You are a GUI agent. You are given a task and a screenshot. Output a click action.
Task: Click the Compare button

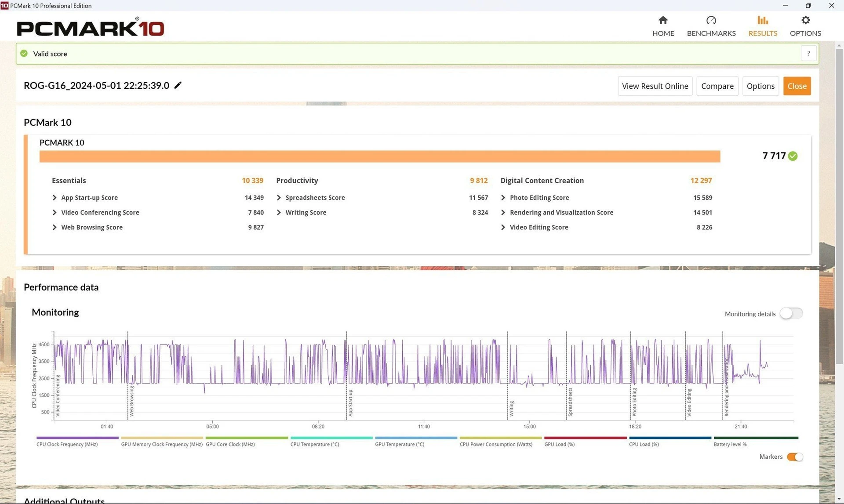(x=717, y=86)
